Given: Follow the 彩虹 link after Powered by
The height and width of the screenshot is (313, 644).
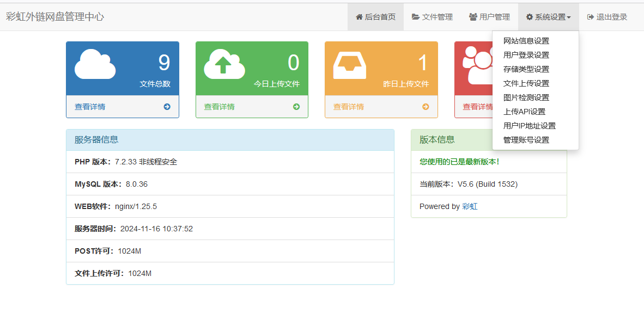Looking at the screenshot, I should [470, 206].
